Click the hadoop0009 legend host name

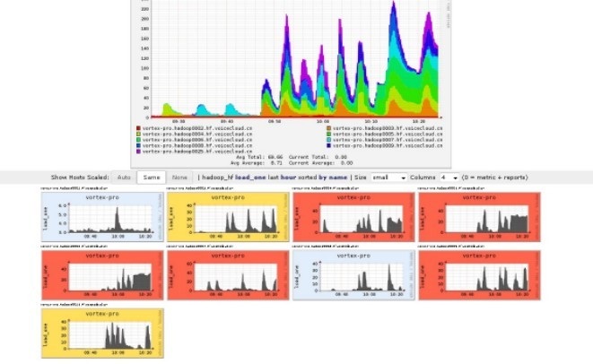coord(388,145)
